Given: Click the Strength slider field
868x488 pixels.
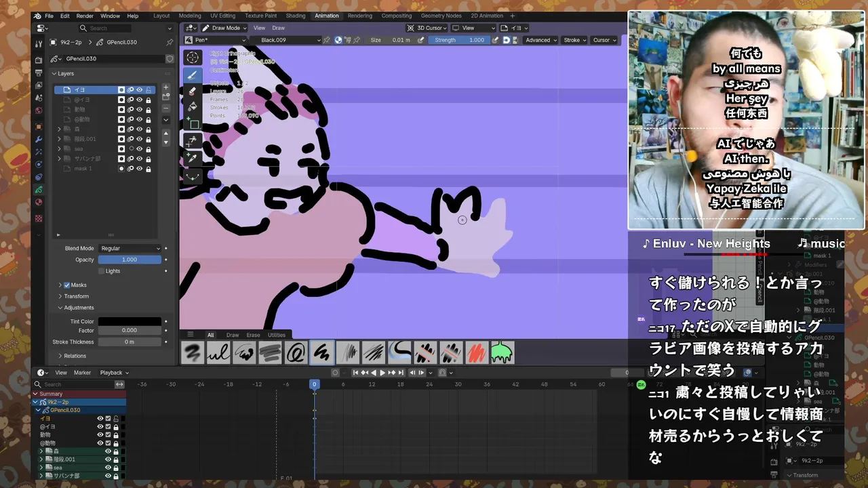Looking at the screenshot, I should [x=460, y=40].
